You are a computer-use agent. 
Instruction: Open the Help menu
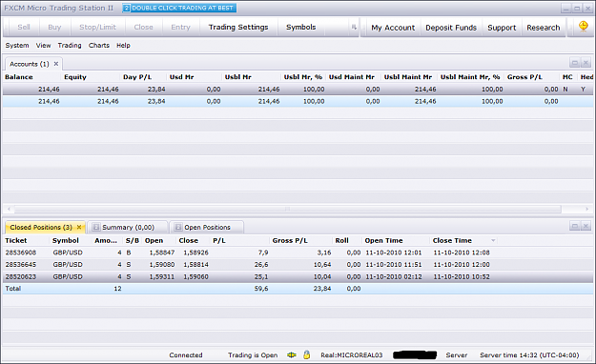click(123, 45)
